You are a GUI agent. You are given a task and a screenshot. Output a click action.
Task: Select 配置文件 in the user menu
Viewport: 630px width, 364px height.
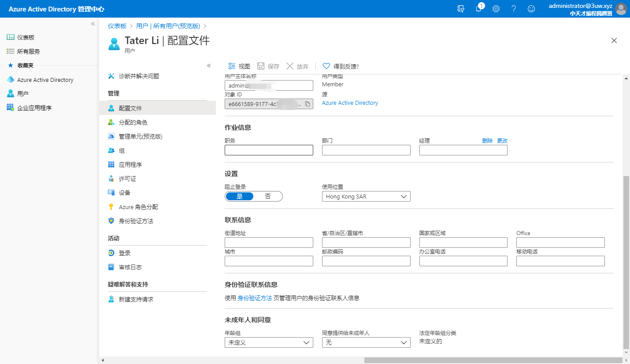click(158, 108)
